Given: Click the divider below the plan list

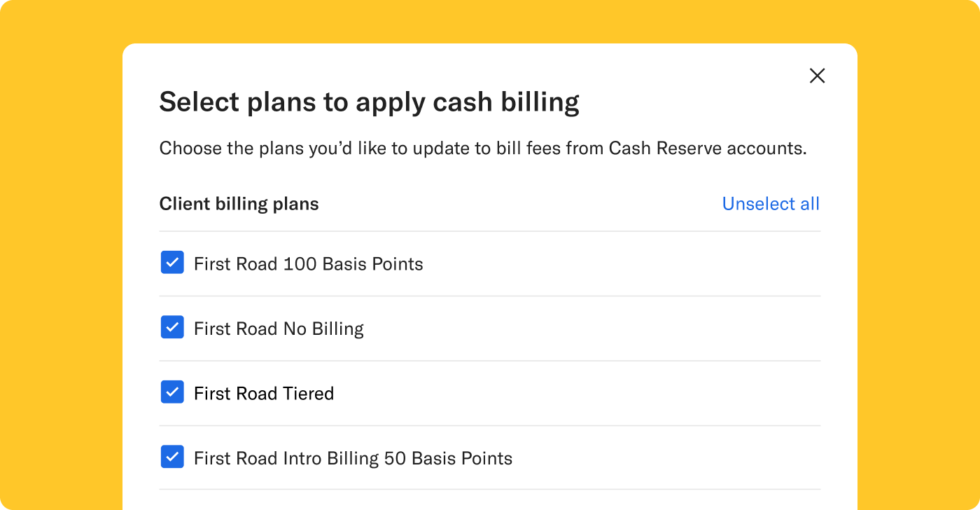Looking at the screenshot, I should [x=490, y=488].
